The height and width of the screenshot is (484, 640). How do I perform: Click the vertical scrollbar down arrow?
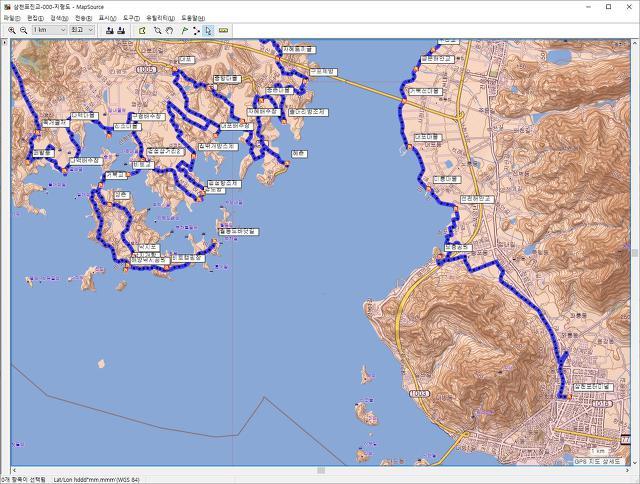tap(635, 462)
